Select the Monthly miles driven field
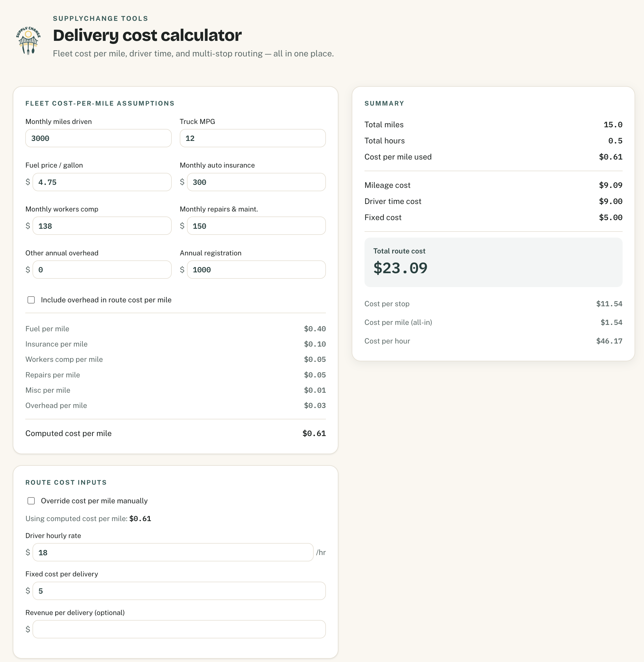 coord(98,138)
